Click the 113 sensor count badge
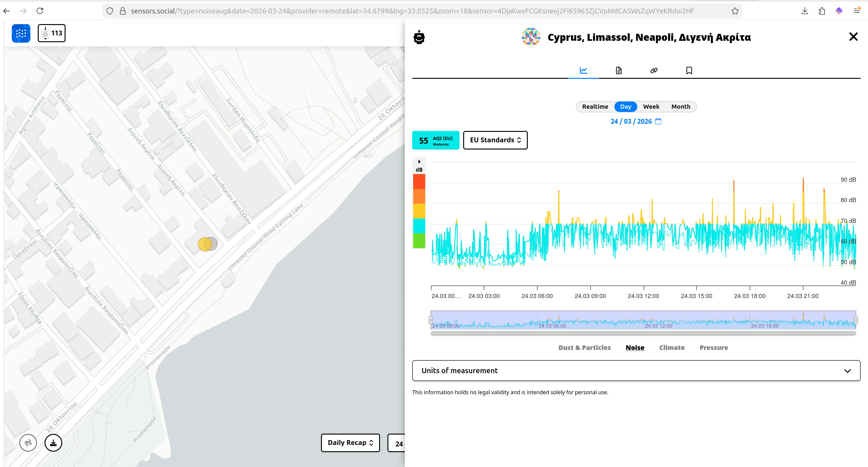868x467 pixels. 52,33
